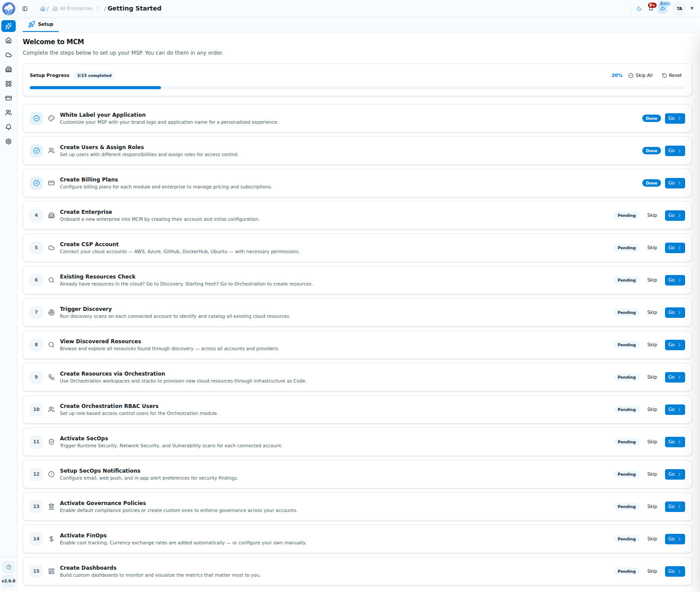Click the dollar icon for Activate FinOps
This screenshot has width=700, height=592.
[x=51, y=539]
